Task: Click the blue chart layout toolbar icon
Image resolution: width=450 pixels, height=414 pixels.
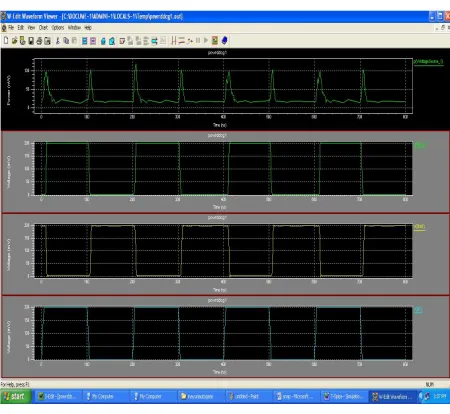Action: [85, 41]
